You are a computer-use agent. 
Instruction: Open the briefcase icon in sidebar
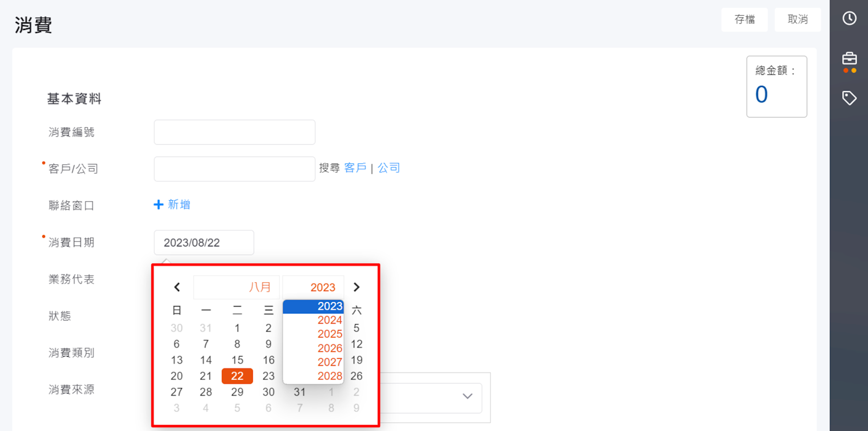[x=849, y=59]
